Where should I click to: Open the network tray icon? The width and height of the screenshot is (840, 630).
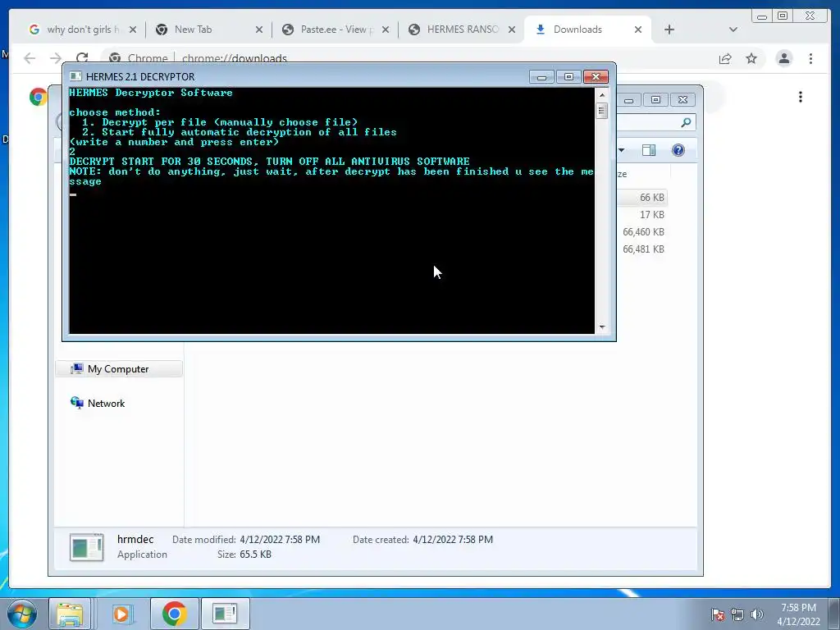click(737, 614)
